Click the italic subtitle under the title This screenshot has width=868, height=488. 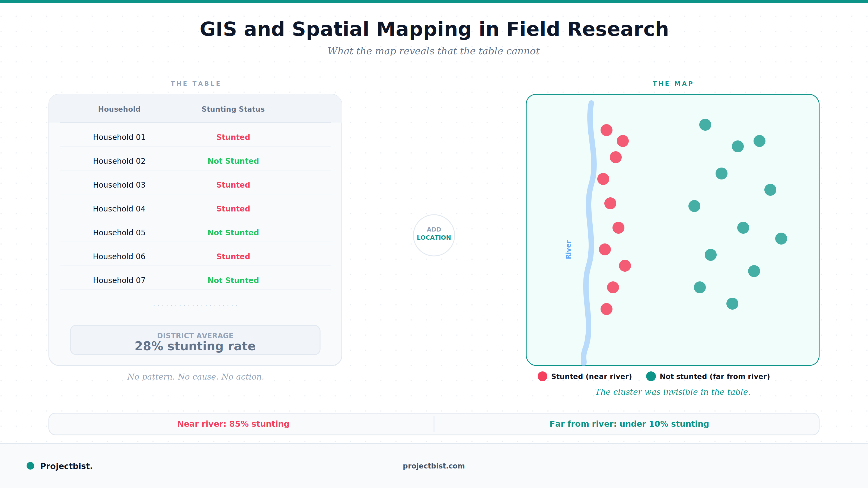(434, 51)
